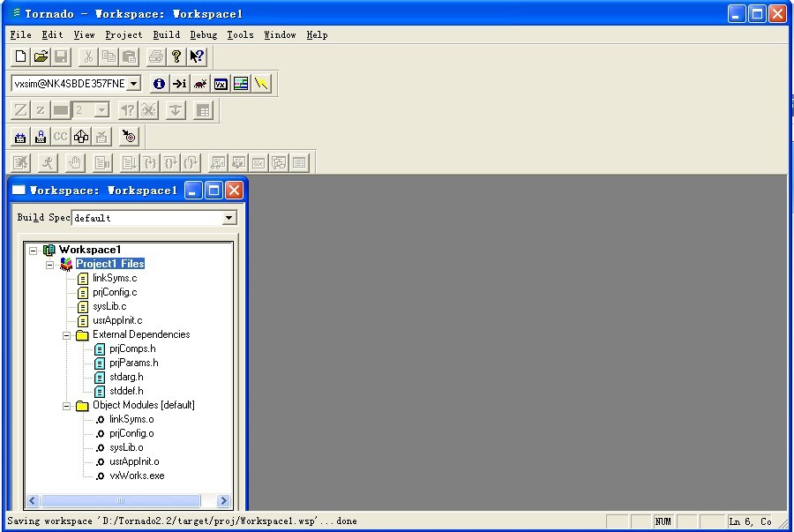Close the Workspace1 child window
This screenshot has width=794, height=532.
(x=234, y=191)
